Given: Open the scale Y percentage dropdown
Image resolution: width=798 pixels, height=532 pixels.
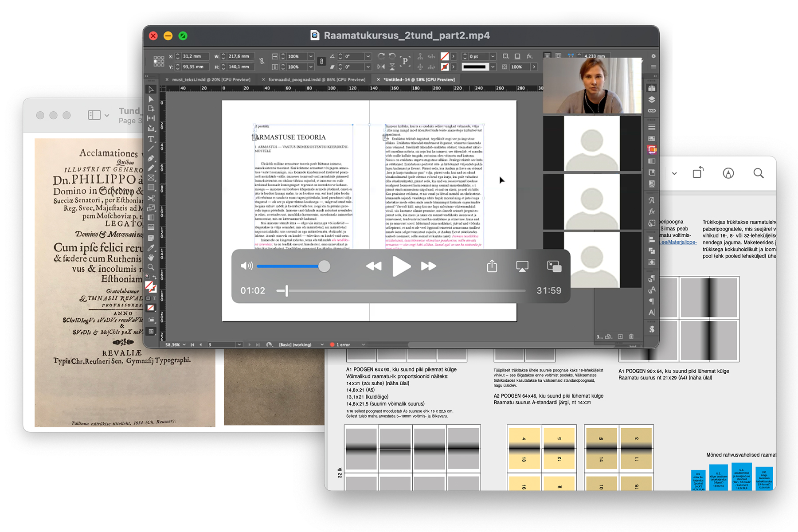Looking at the screenshot, I should coord(311,67).
